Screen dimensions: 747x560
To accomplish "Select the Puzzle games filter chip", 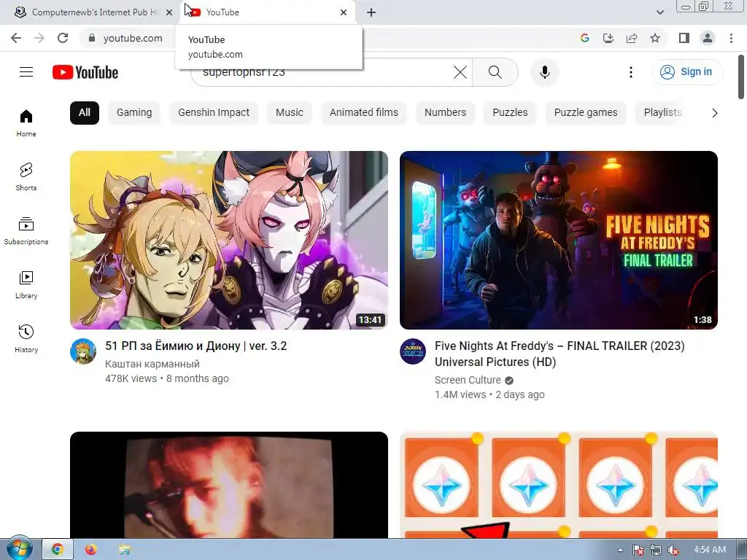I will tap(586, 113).
